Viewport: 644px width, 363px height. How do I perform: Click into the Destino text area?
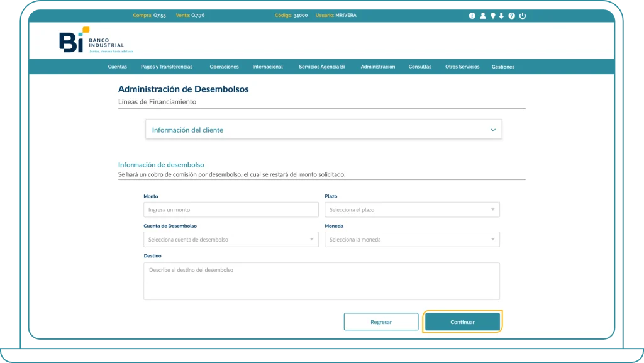tap(321, 281)
